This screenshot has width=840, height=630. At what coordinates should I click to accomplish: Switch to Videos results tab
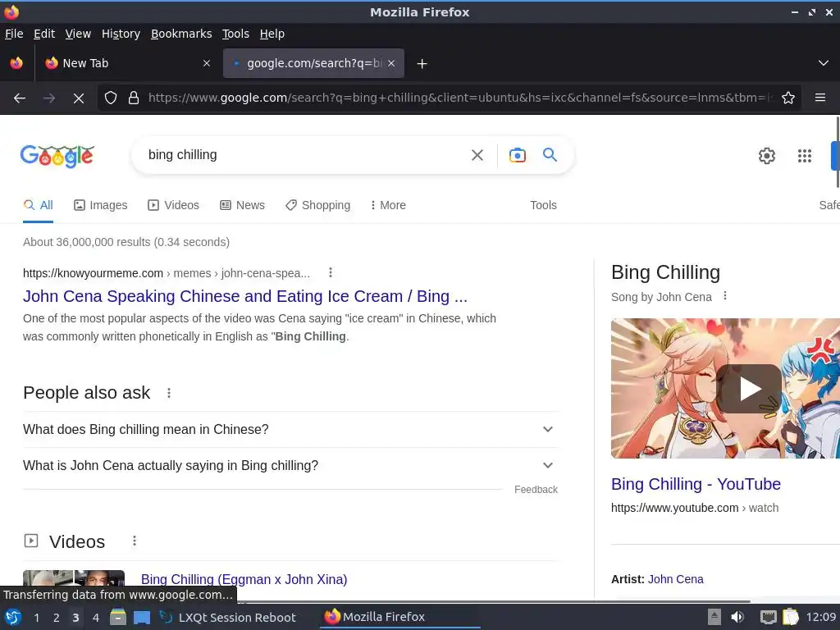tap(174, 205)
